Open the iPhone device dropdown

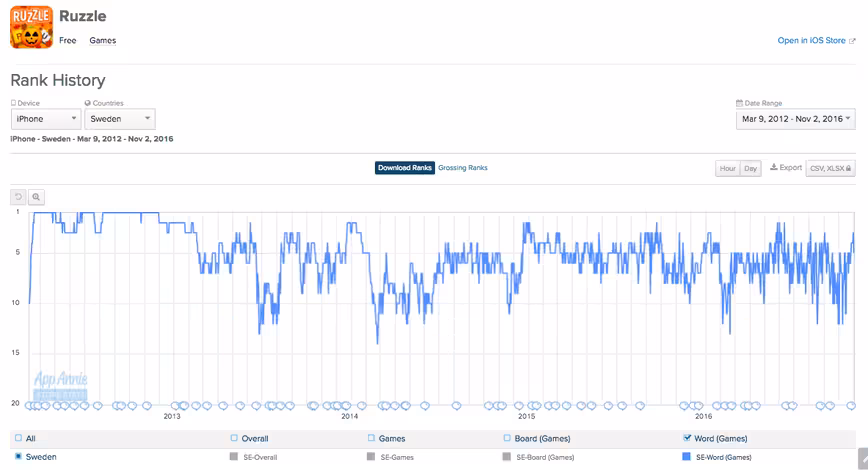[46, 119]
